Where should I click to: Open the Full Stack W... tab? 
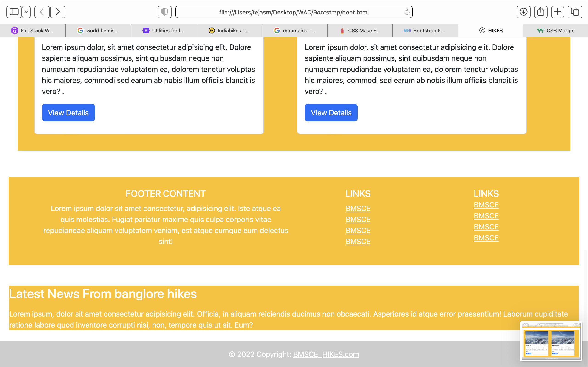(33, 31)
